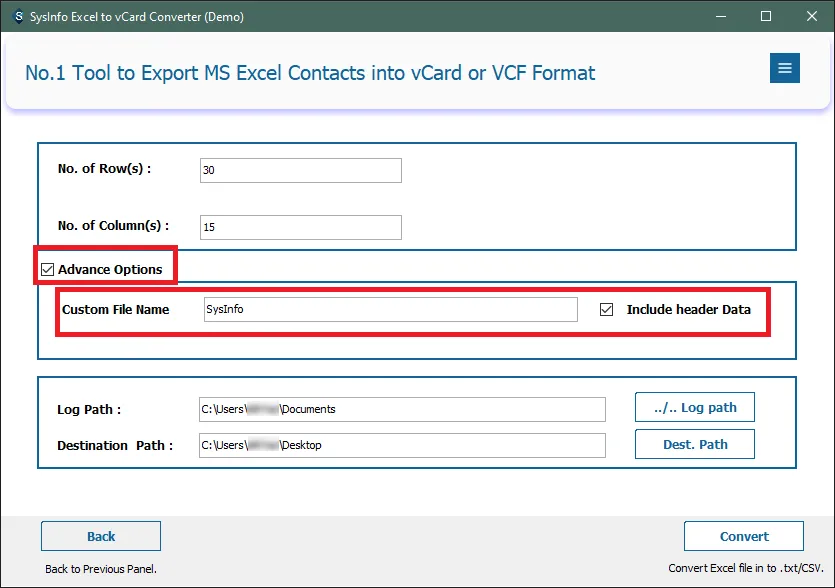Close the SysInfo converter window

[x=811, y=16]
